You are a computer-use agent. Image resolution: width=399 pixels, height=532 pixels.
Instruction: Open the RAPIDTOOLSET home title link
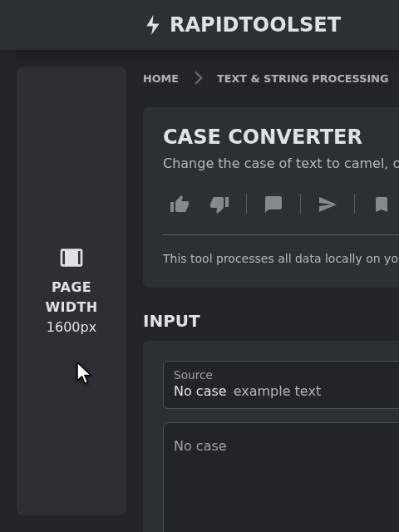255,25
